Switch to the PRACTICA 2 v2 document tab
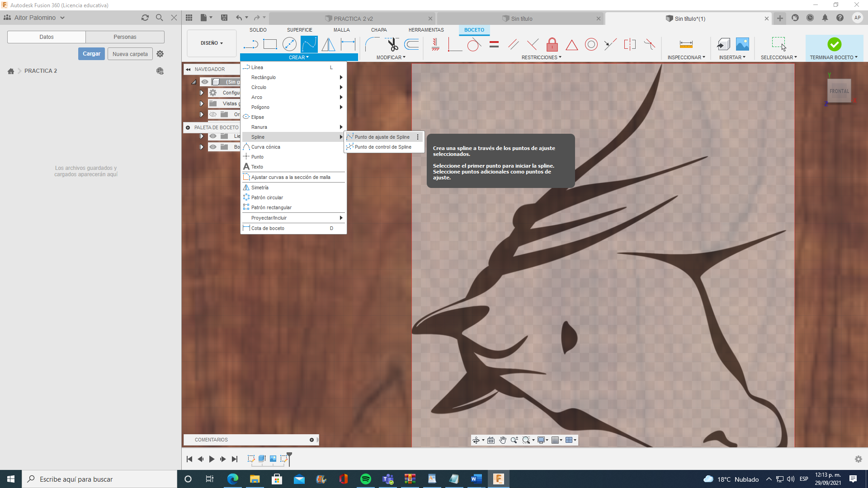Screen dimensions: 868x488 (353, 19)
